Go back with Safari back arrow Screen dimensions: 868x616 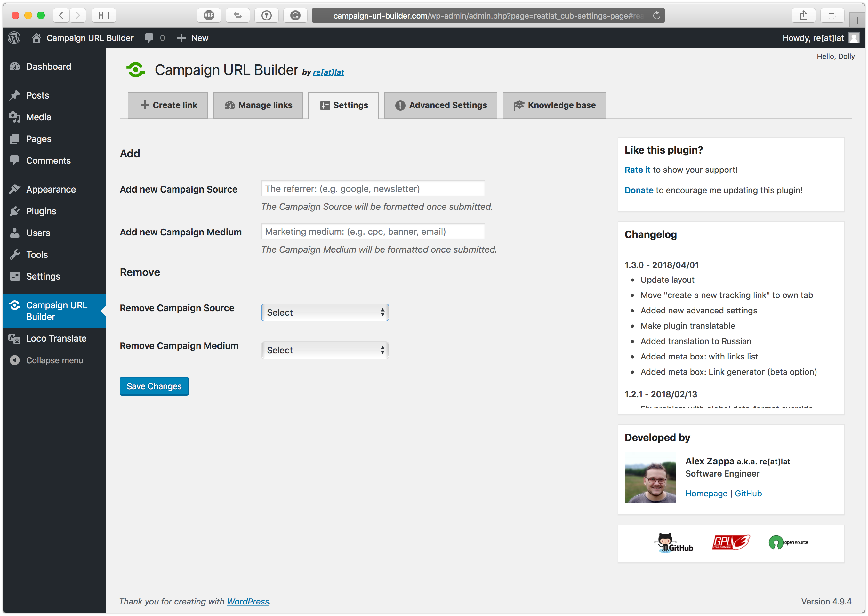(61, 16)
